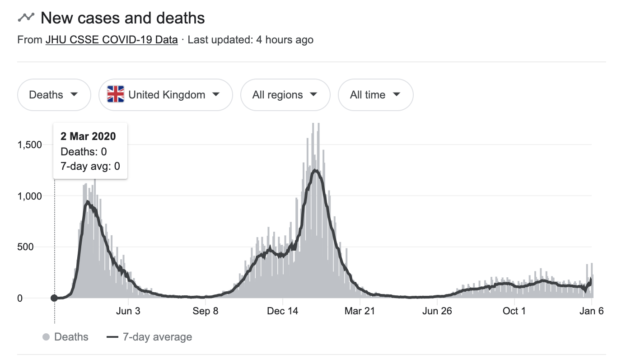Open the JHU CSSE COVID-19 Data link
617x364 pixels.
pos(112,40)
